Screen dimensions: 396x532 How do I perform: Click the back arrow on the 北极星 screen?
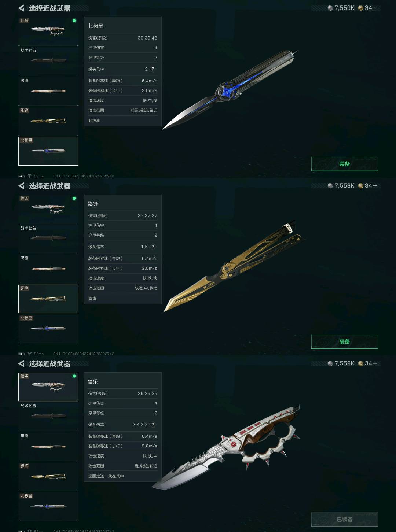tap(21, 8)
